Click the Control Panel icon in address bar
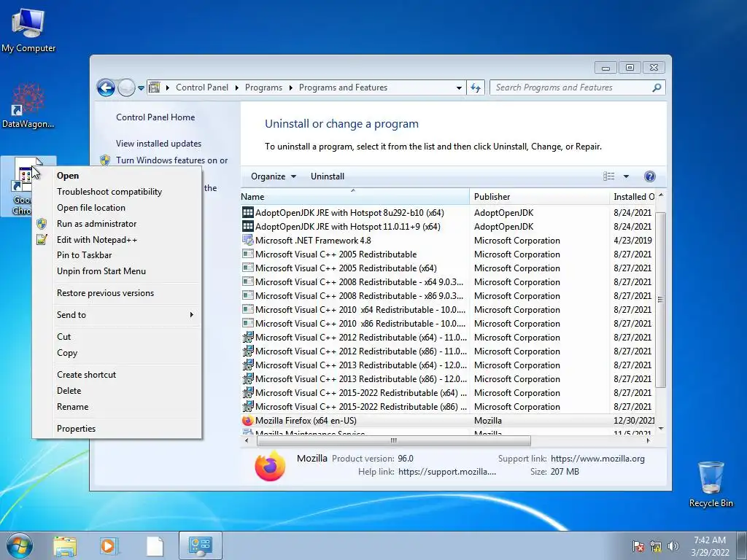The width and height of the screenshot is (747, 560). pos(155,87)
